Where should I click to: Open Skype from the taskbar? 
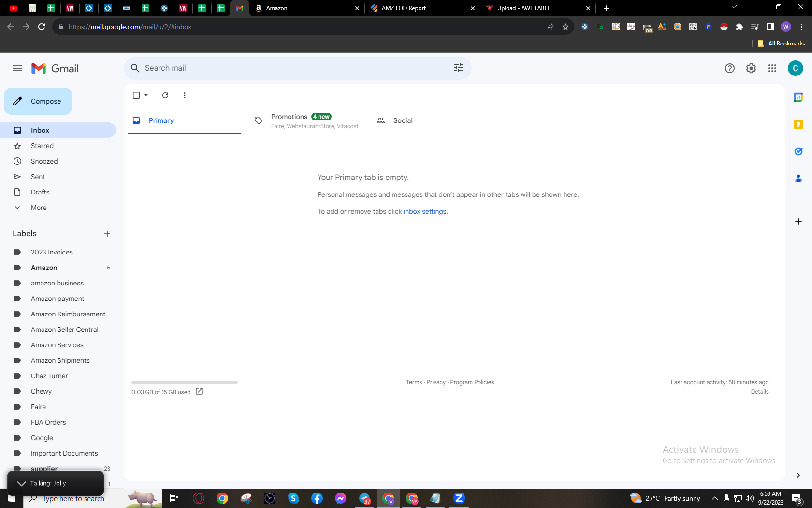pos(293,498)
